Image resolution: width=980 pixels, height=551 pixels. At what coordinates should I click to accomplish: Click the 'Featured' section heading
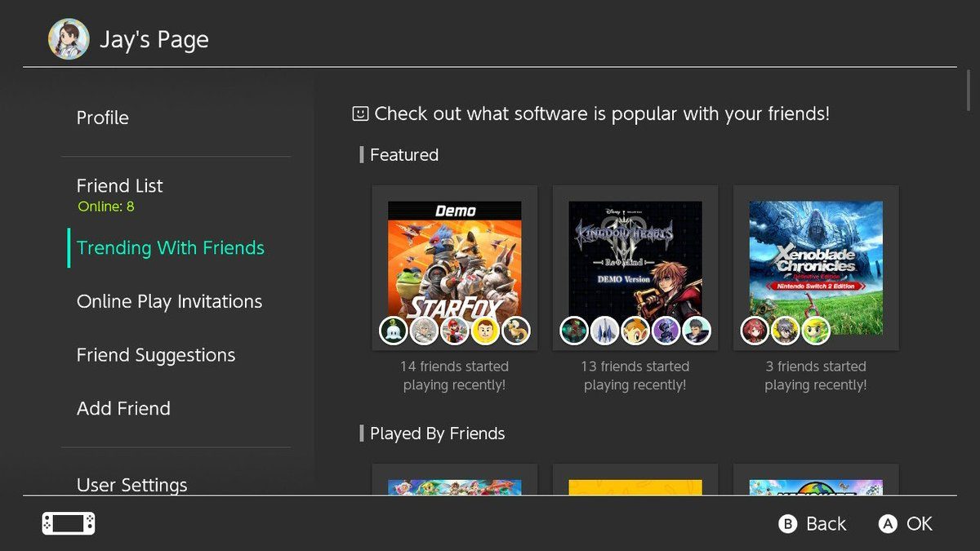(404, 155)
